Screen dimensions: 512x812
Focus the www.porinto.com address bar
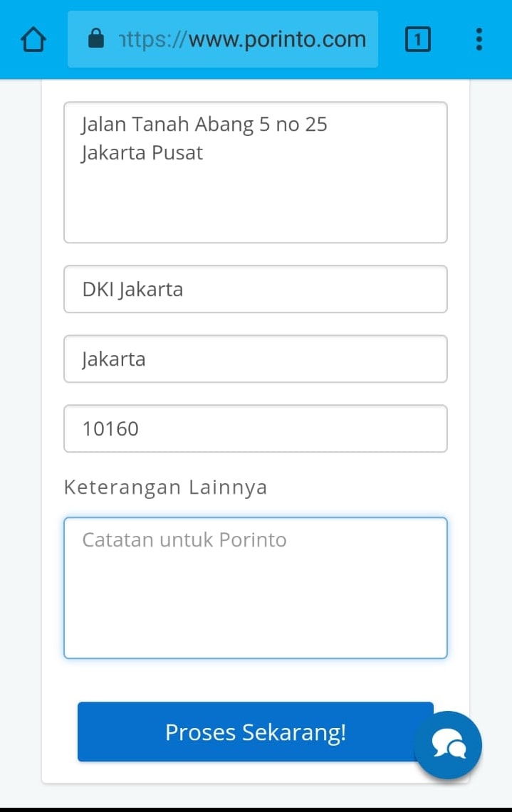(x=223, y=39)
